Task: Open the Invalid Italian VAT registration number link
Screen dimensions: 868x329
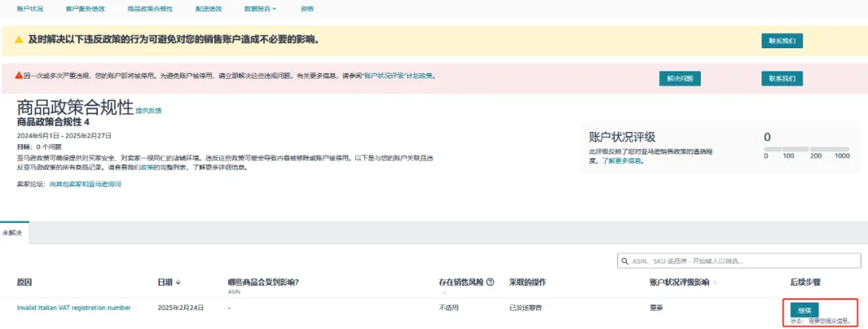Action: point(74,307)
